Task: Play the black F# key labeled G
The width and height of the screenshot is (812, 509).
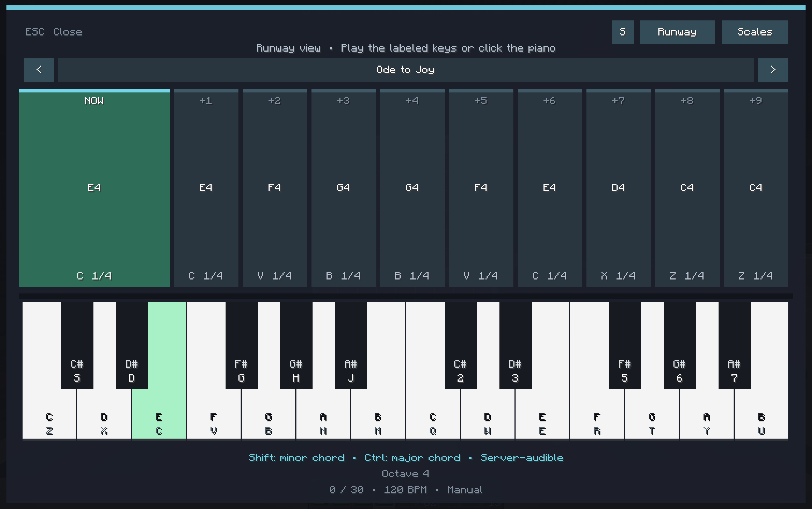Action: point(241,345)
